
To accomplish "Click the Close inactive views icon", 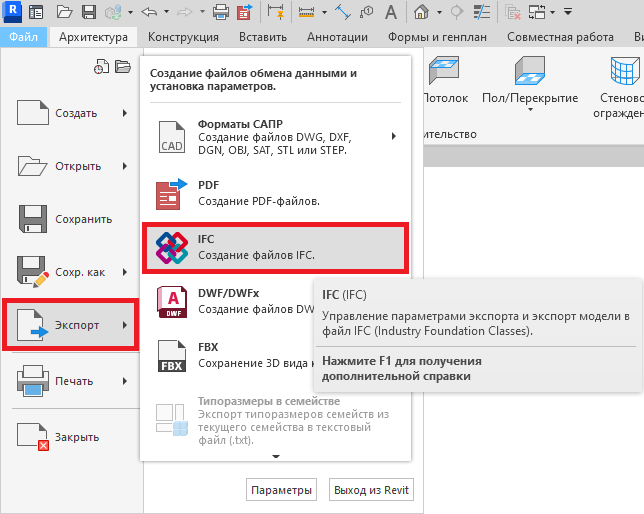I will point(513,12).
